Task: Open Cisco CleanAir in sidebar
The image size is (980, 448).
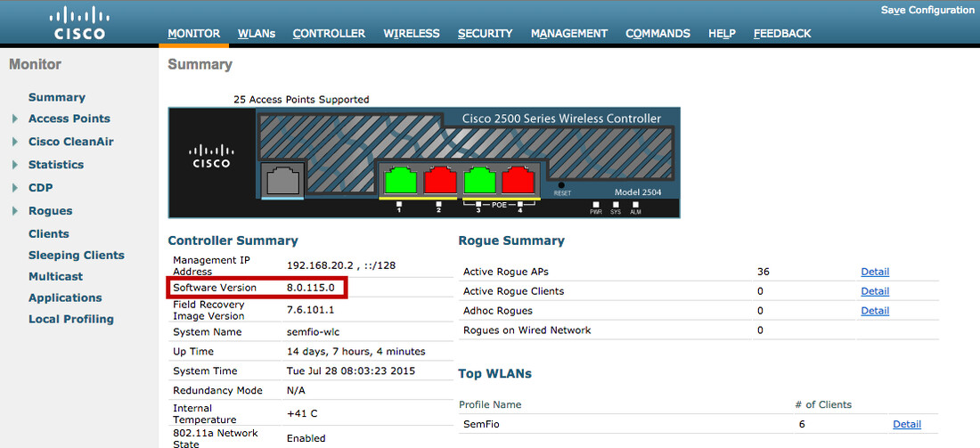Action: pyautogui.click(x=71, y=142)
